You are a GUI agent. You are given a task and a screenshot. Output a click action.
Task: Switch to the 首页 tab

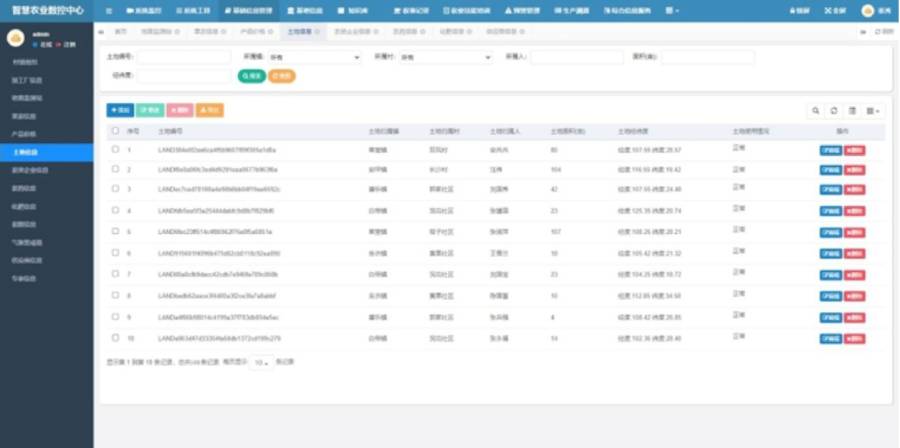[120, 32]
